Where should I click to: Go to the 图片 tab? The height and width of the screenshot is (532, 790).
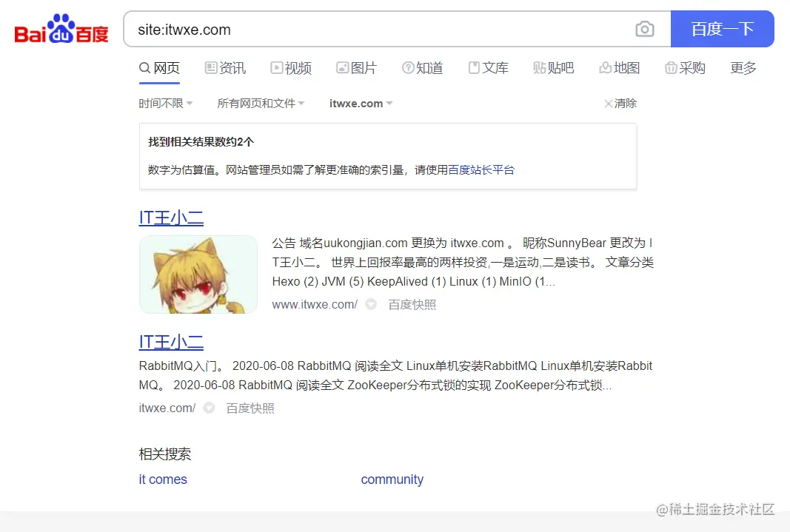tap(357, 68)
